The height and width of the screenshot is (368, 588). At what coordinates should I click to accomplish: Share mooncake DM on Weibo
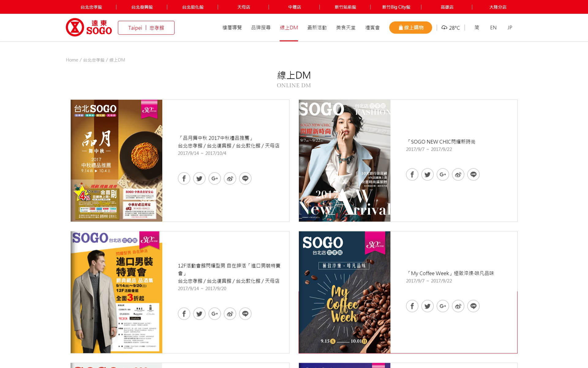230,178
